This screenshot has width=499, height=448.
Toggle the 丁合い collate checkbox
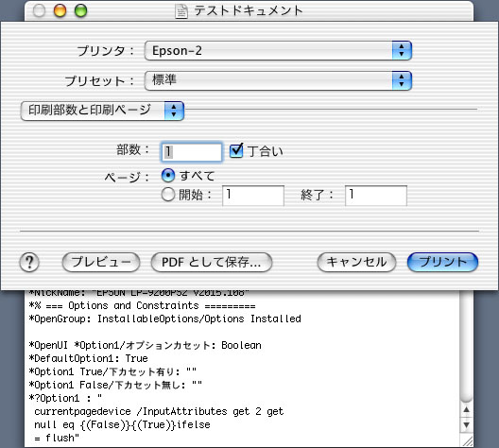click(236, 150)
